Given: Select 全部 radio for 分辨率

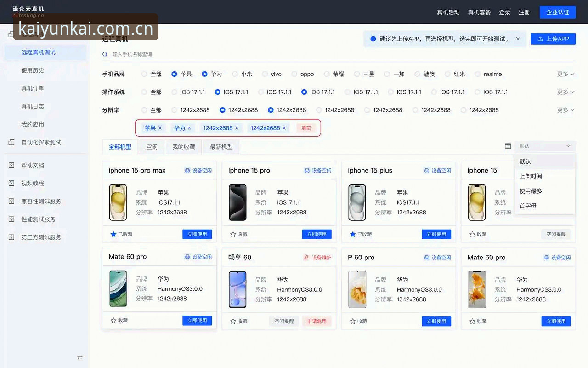Looking at the screenshot, I should click(x=144, y=110).
